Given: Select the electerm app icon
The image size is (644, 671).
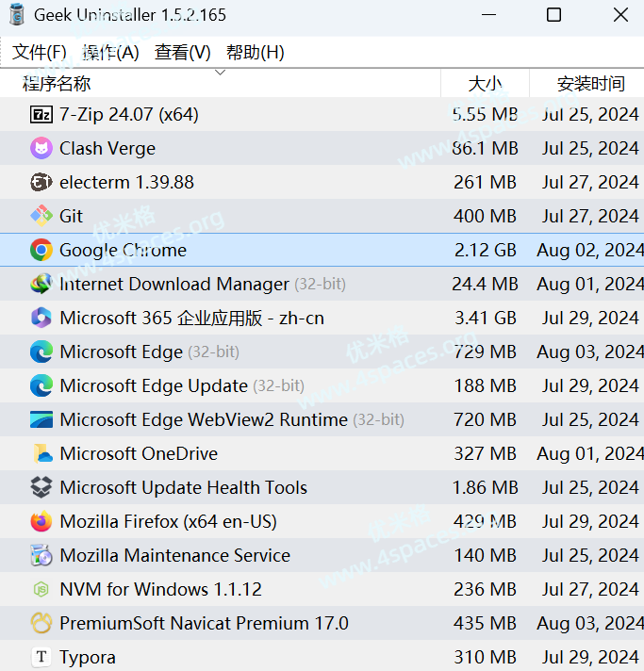Looking at the screenshot, I should tap(41, 183).
